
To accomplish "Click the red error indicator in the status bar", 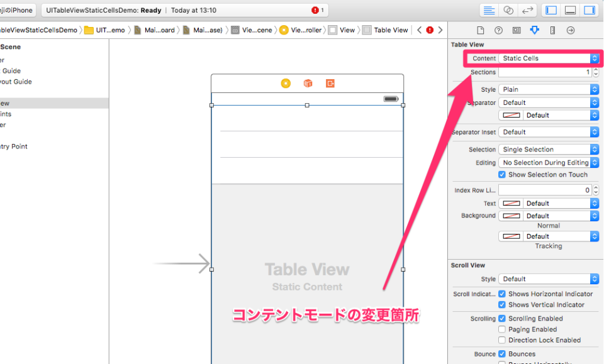I will 315,11.
